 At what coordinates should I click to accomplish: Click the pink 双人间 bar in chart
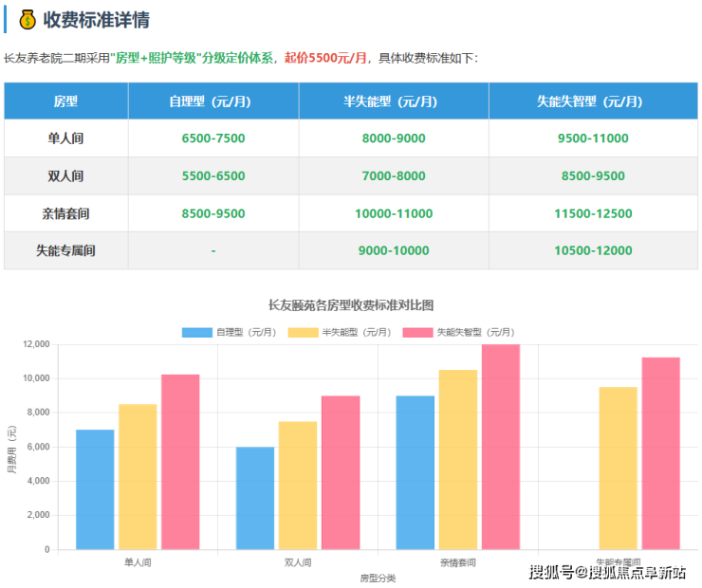[x=341, y=472]
